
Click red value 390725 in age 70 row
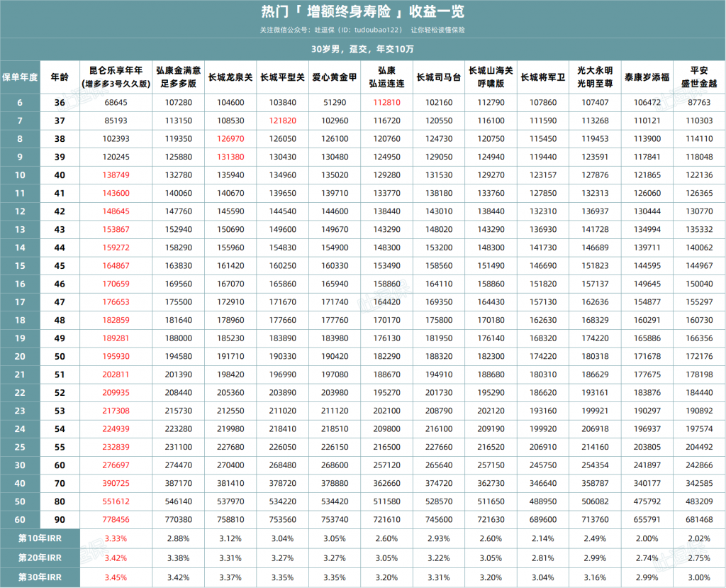click(116, 483)
